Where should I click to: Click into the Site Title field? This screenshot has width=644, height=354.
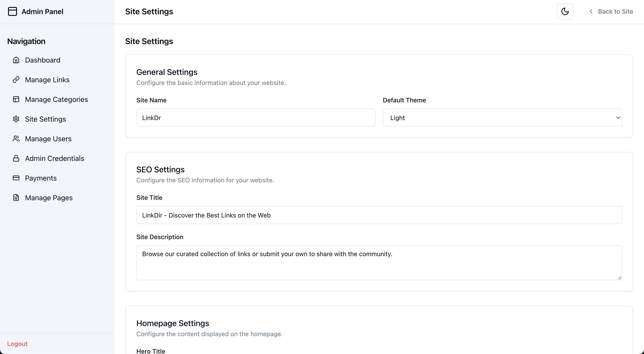coord(379,215)
